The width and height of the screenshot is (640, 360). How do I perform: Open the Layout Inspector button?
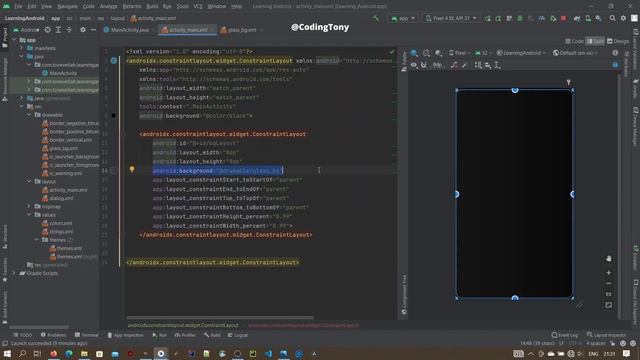(x=606, y=335)
